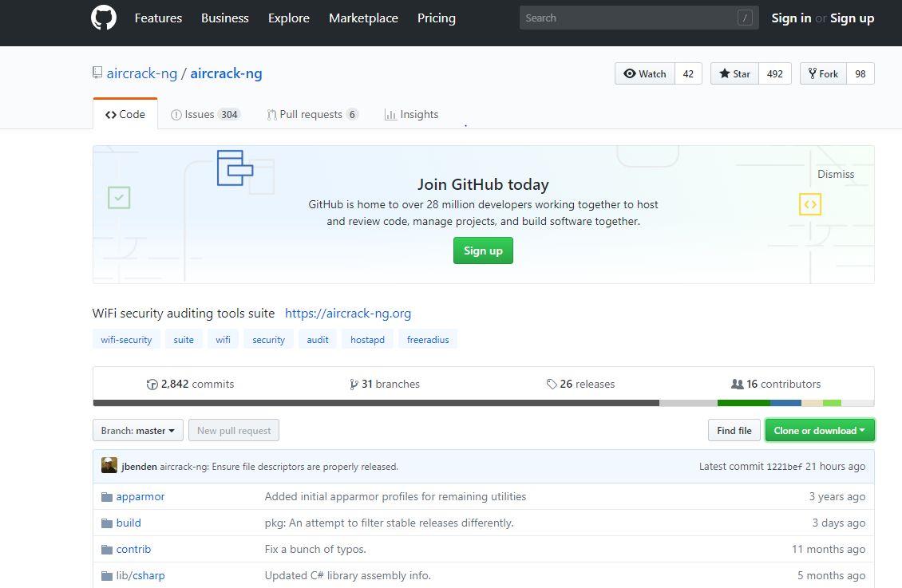Click the hostapd topic tag

point(368,340)
